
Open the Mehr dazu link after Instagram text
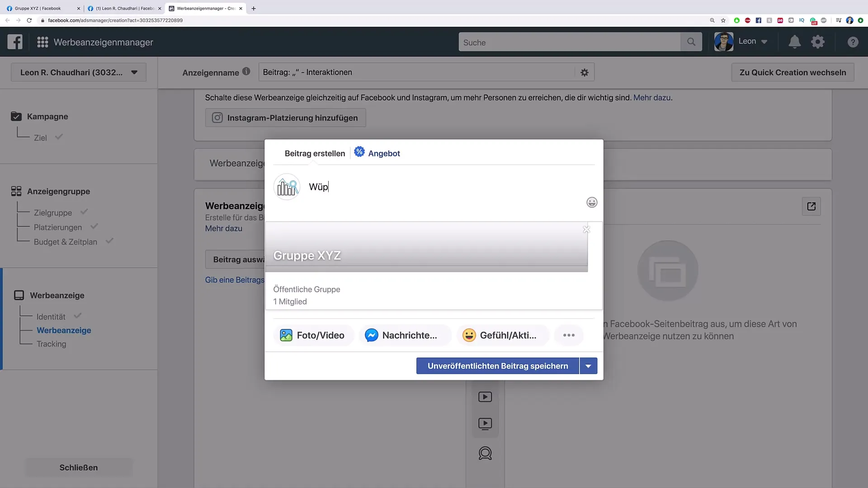652,98
